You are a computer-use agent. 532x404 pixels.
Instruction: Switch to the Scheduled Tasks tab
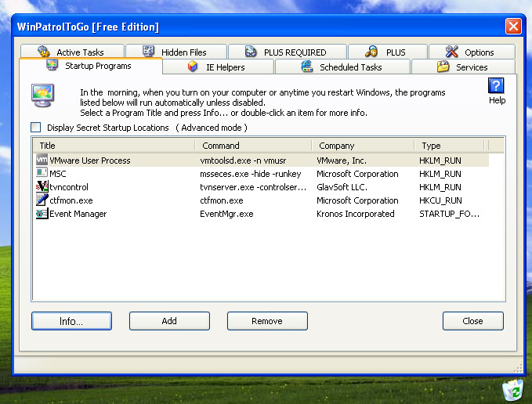click(x=341, y=67)
